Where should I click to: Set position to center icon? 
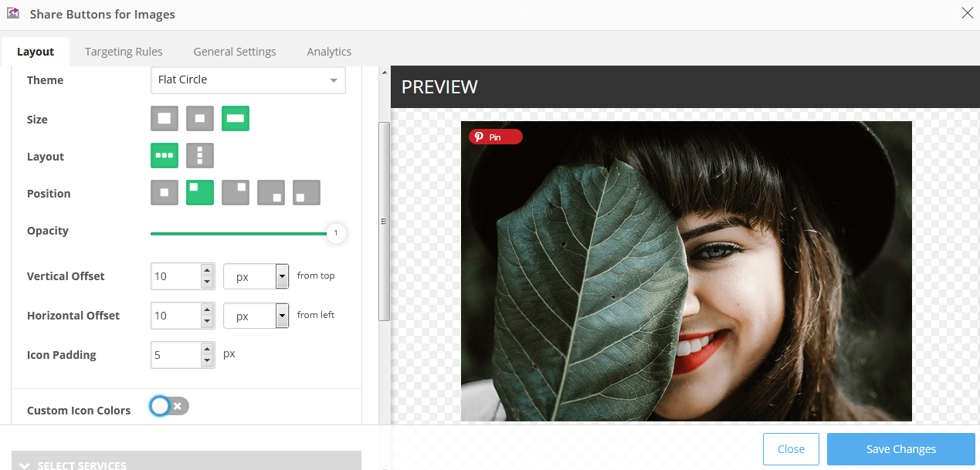click(164, 192)
